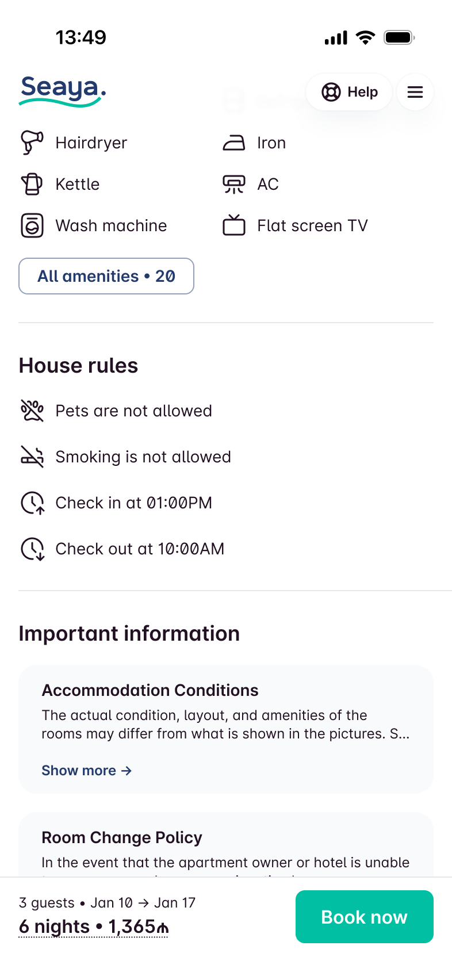Expand All amenities • 20 list
Screen dimensions: 452x980
pyautogui.click(x=106, y=276)
